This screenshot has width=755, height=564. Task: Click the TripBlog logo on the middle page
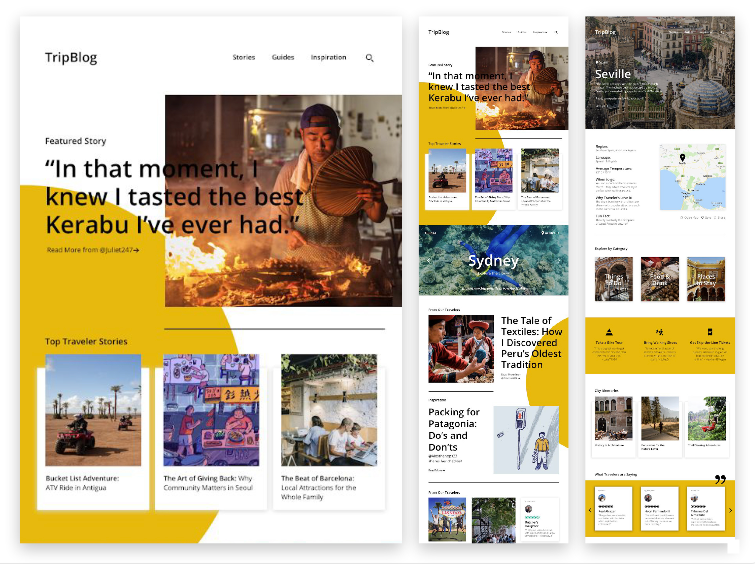(438, 32)
